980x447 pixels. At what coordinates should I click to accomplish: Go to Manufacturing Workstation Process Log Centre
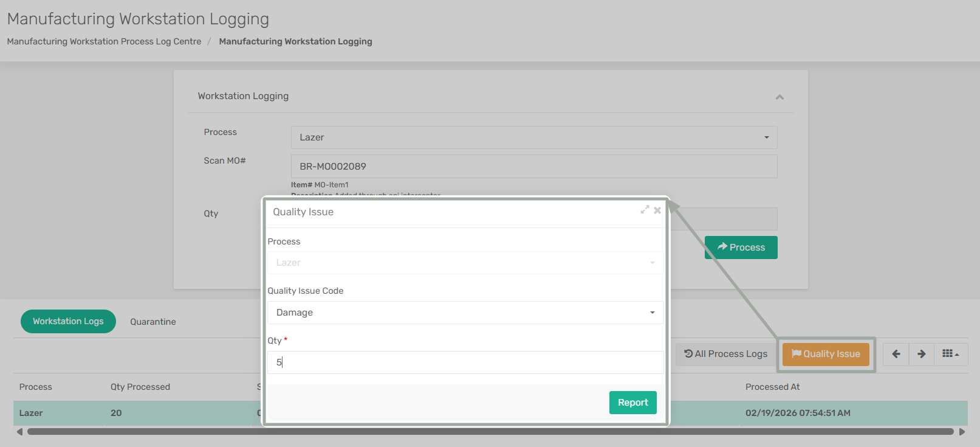104,41
